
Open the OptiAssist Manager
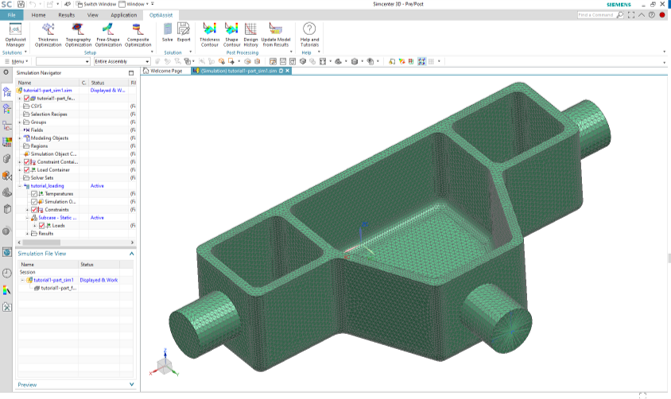pos(15,35)
